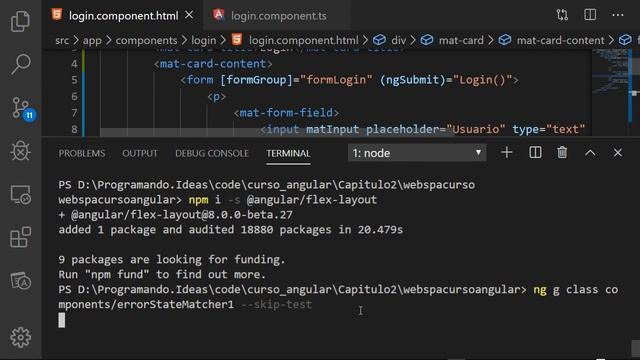
Task: Click line number 7 in the gutter
Action: pos(74,113)
